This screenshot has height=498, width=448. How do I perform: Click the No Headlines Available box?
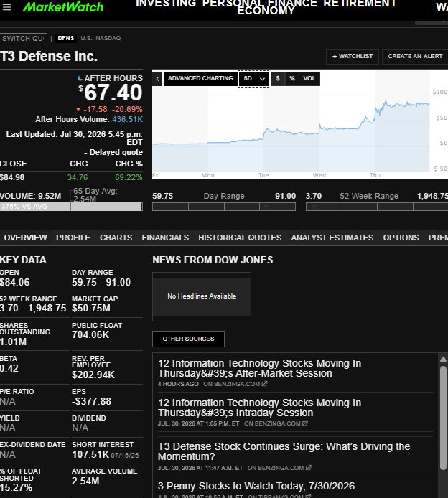click(x=202, y=296)
